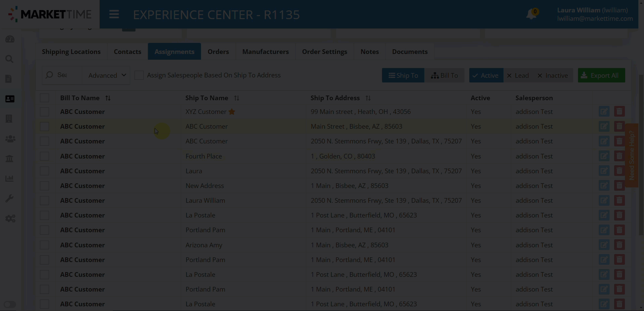Image resolution: width=644 pixels, height=311 pixels.
Task: Delete the Fourth Place assignment row
Action: tap(619, 156)
